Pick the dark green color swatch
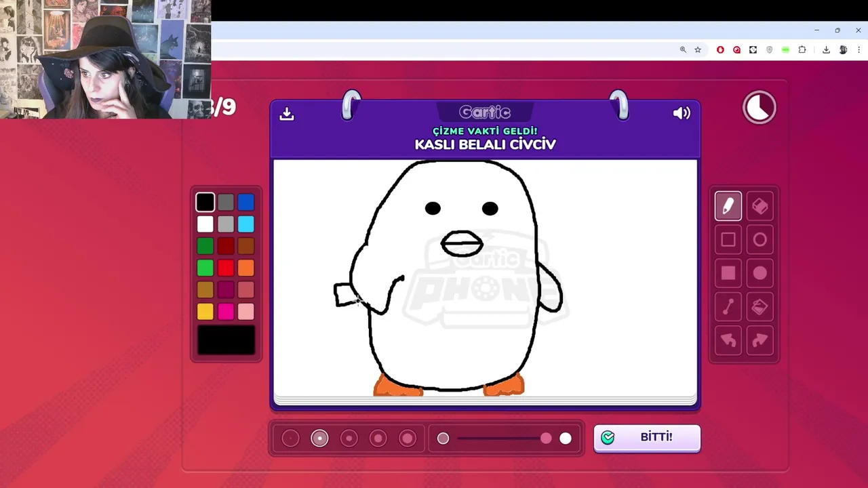Image resolution: width=868 pixels, height=488 pixels. pos(205,246)
